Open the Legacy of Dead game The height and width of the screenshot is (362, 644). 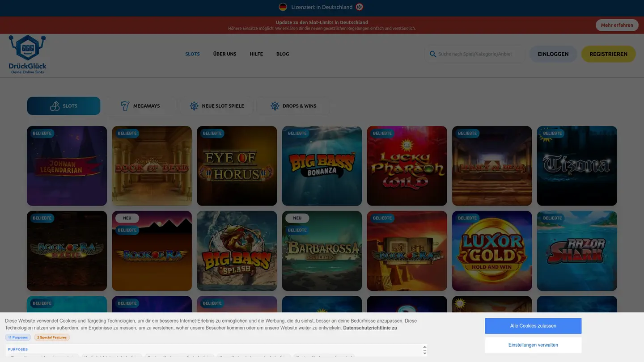coord(492,166)
